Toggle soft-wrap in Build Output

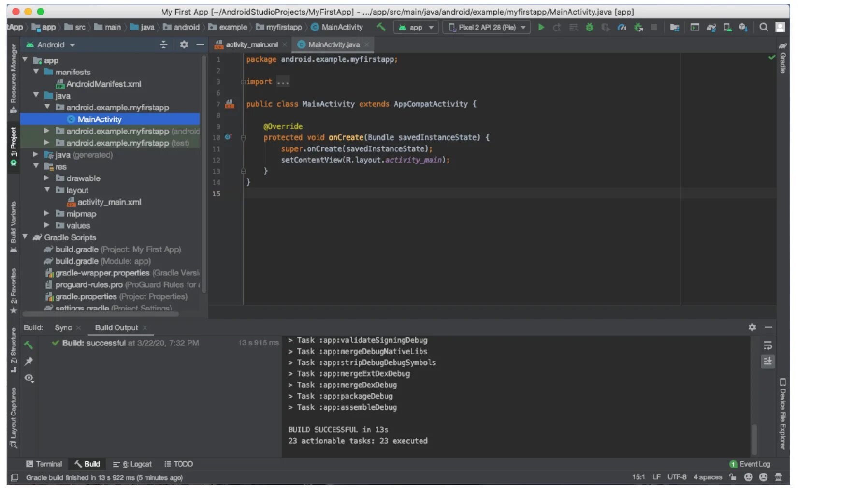pos(767,345)
